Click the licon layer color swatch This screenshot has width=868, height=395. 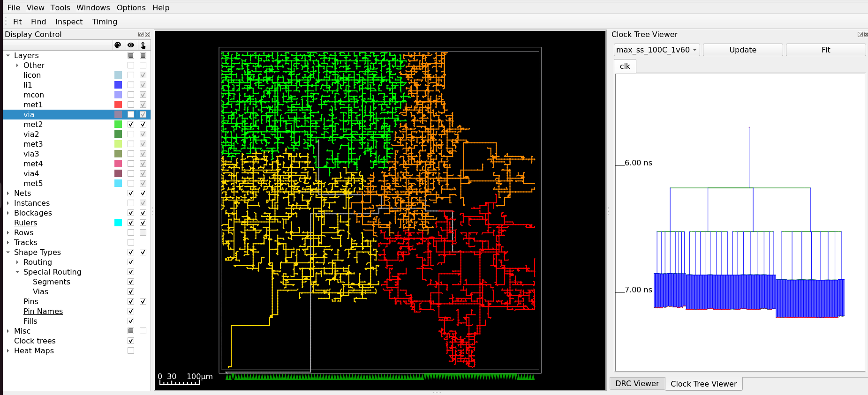118,75
